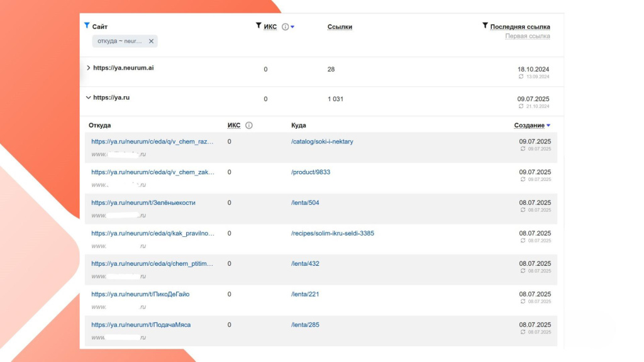The height and width of the screenshot is (362, 644).
Task: Open the /product/9833 target link
Action: (x=311, y=172)
